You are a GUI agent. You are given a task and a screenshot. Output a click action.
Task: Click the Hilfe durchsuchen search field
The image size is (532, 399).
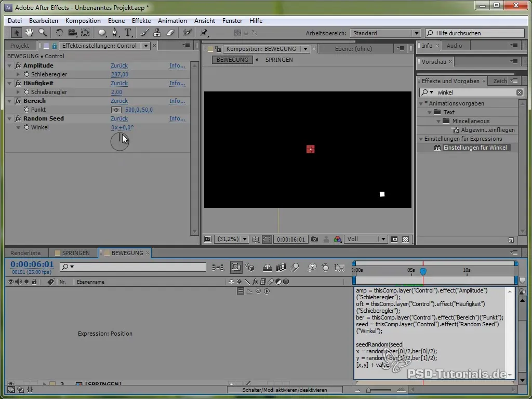(x=475, y=33)
